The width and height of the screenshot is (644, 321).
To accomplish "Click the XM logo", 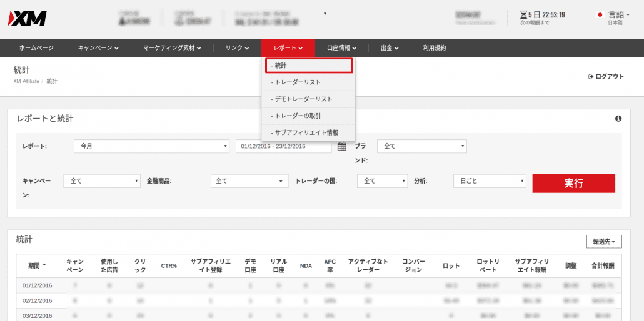I will pos(28,19).
